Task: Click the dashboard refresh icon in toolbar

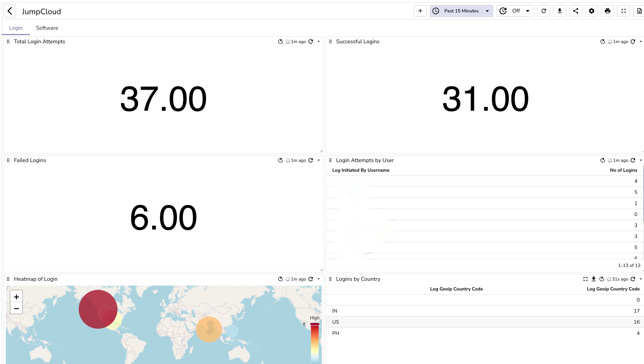Action: tap(544, 11)
